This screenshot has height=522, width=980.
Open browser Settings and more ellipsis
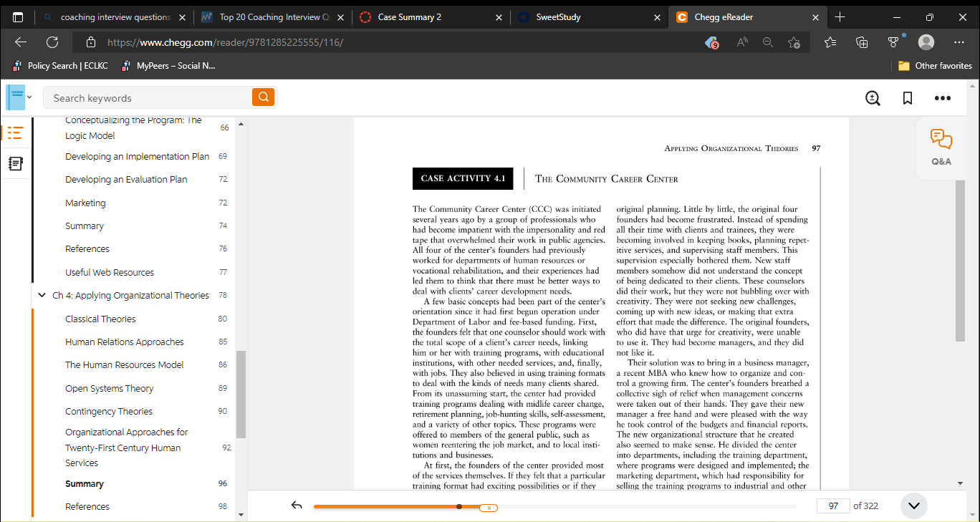point(959,42)
